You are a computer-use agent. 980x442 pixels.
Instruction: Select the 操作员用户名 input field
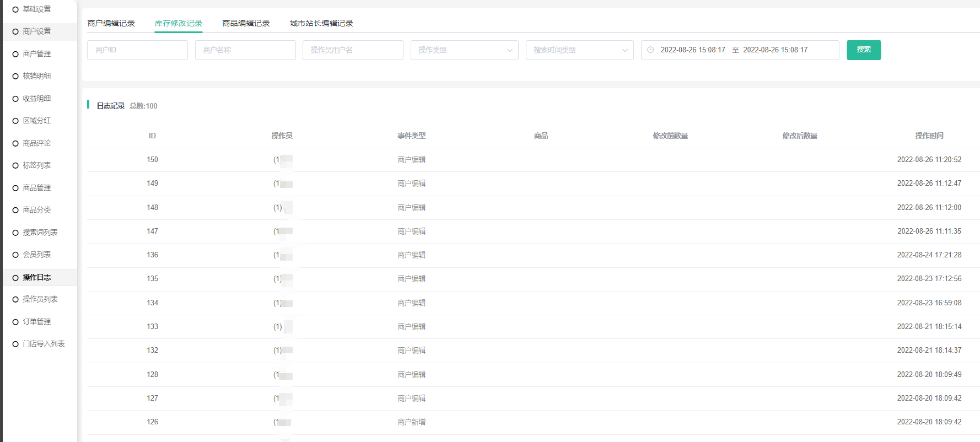(353, 50)
